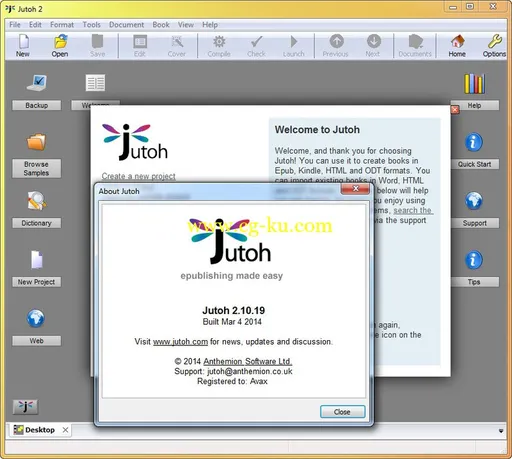Click the Backup laptop icon on desktop
Image resolution: width=512 pixels, height=459 pixels.
click(37, 83)
